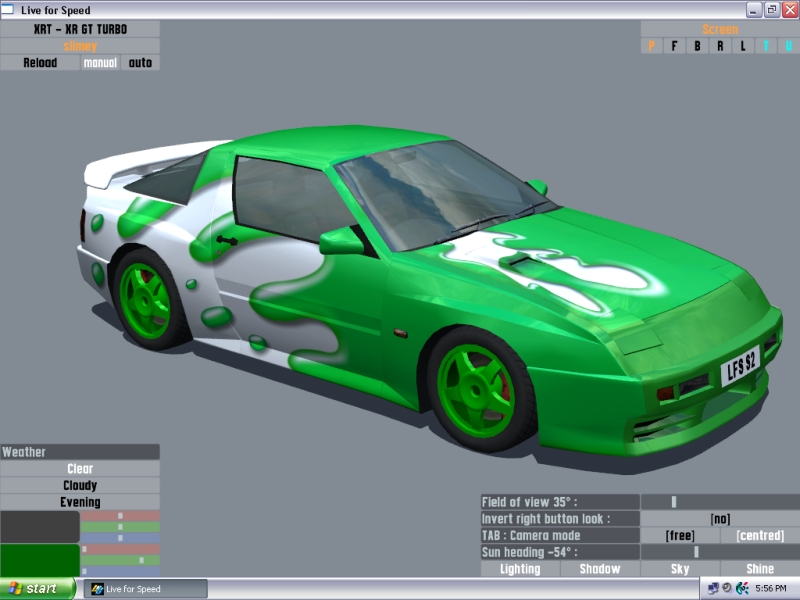
Task: Open the Windows start menu
Action: click(x=38, y=589)
